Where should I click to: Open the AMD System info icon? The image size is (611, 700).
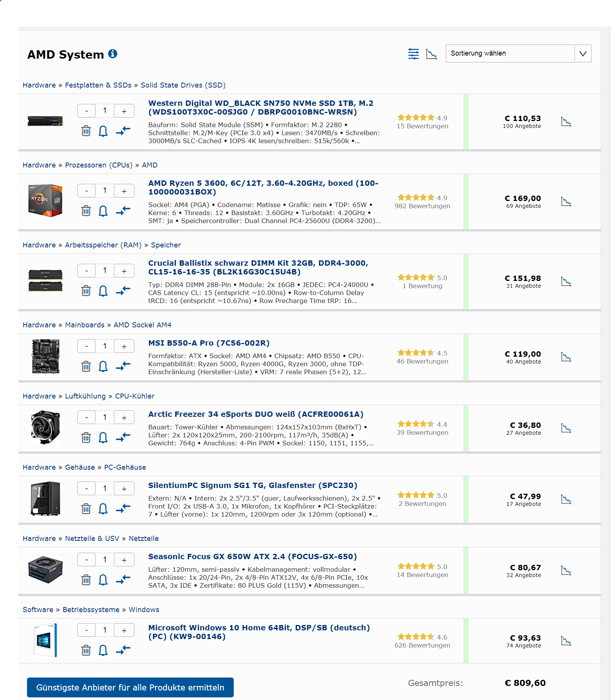[x=113, y=54]
